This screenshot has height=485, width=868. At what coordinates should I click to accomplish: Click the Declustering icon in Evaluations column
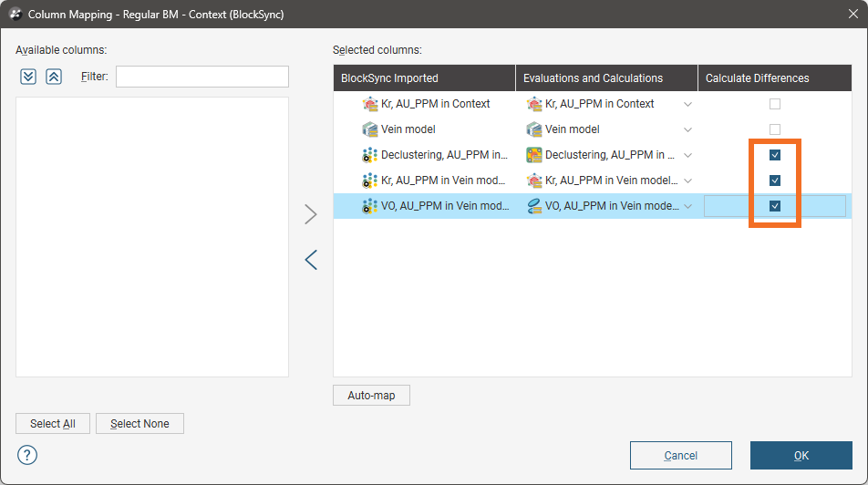click(534, 155)
